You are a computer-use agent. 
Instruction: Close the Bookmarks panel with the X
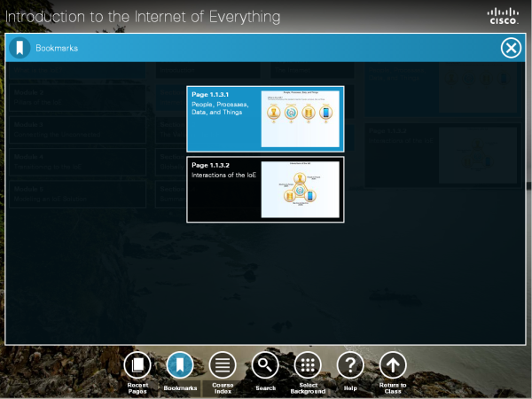[x=511, y=48]
